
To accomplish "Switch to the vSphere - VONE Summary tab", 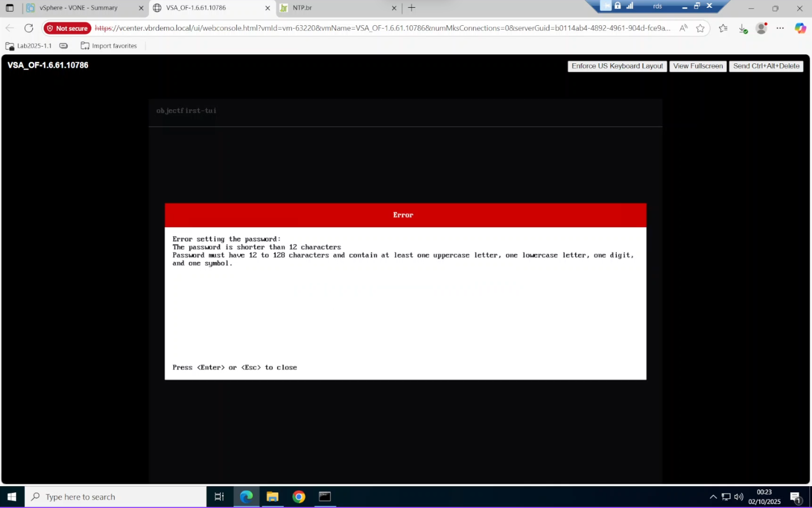I will coord(79,8).
